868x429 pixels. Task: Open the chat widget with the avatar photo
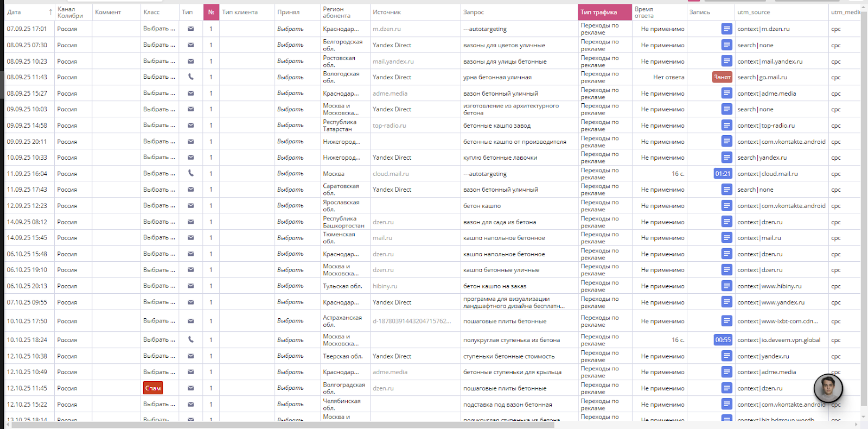(828, 388)
